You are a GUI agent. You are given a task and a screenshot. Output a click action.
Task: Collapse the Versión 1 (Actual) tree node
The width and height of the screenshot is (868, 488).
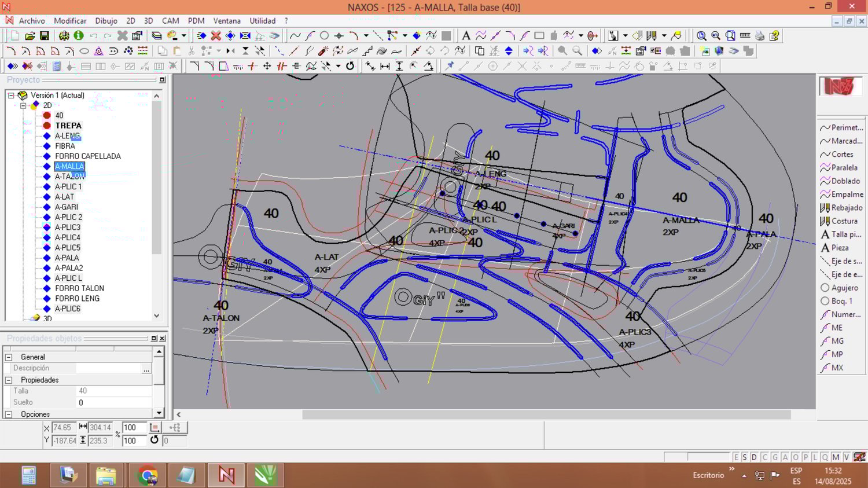[x=11, y=96]
